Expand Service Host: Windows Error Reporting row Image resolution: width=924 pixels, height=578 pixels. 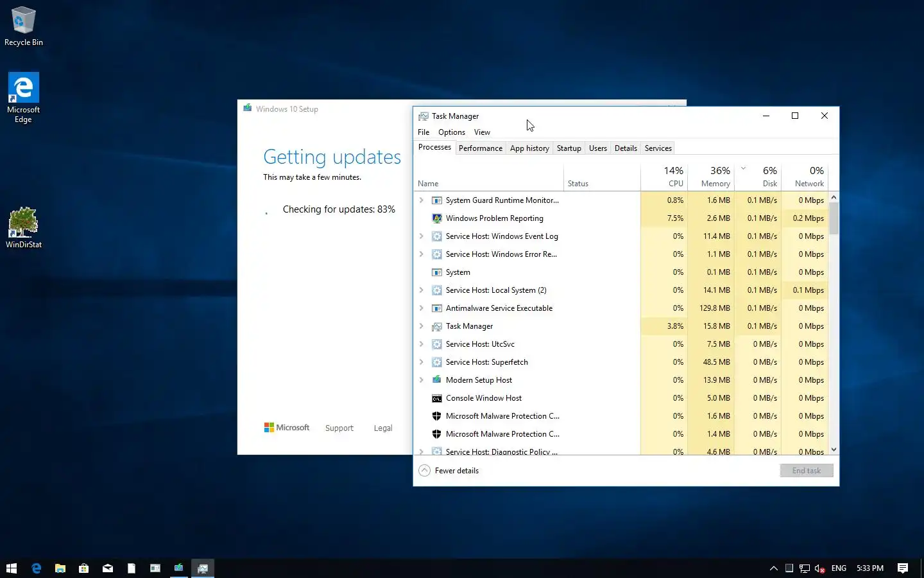(x=422, y=254)
